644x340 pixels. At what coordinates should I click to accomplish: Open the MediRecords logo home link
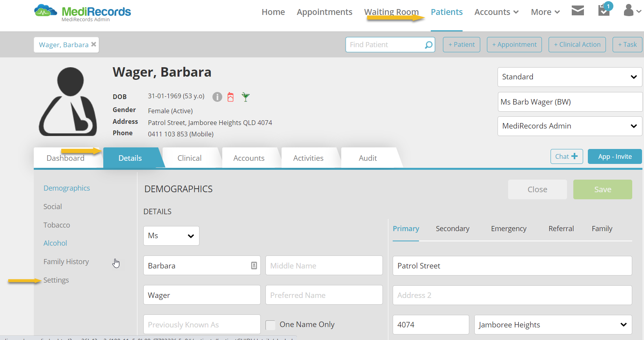click(x=82, y=13)
